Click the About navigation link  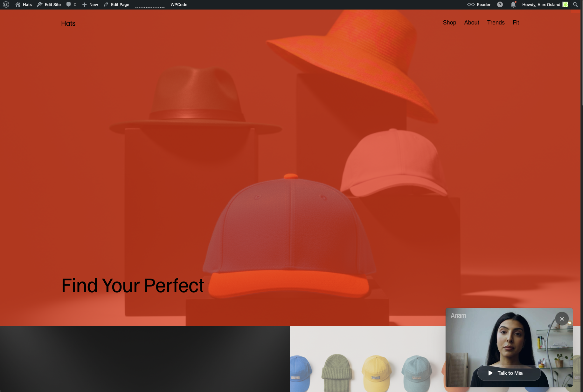(x=471, y=23)
